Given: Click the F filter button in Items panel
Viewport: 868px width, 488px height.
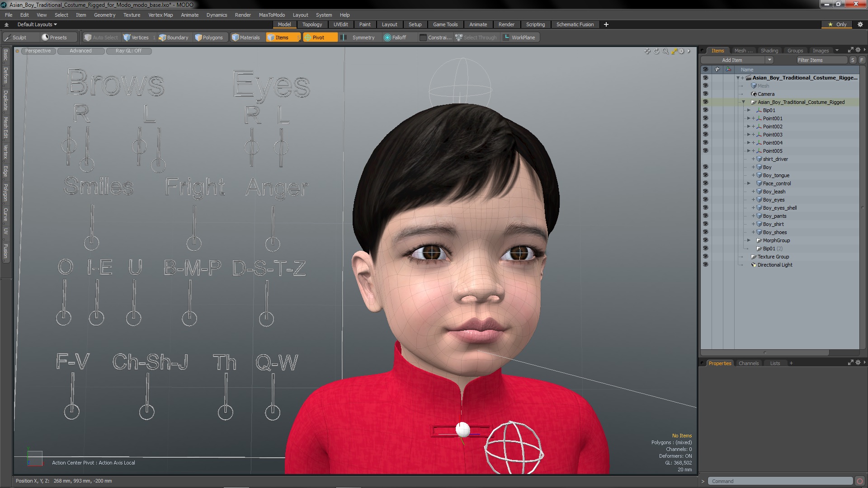Looking at the screenshot, I should 862,60.
